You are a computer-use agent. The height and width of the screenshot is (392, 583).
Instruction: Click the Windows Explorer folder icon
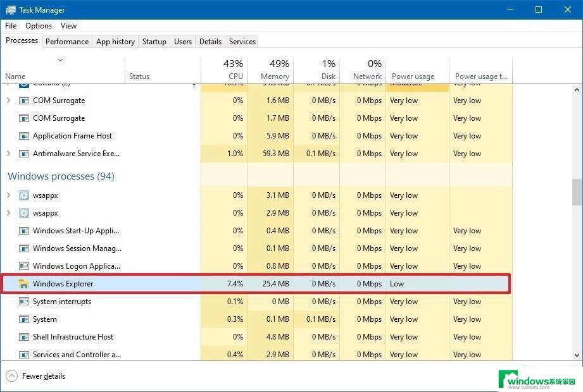coord(24,284)
